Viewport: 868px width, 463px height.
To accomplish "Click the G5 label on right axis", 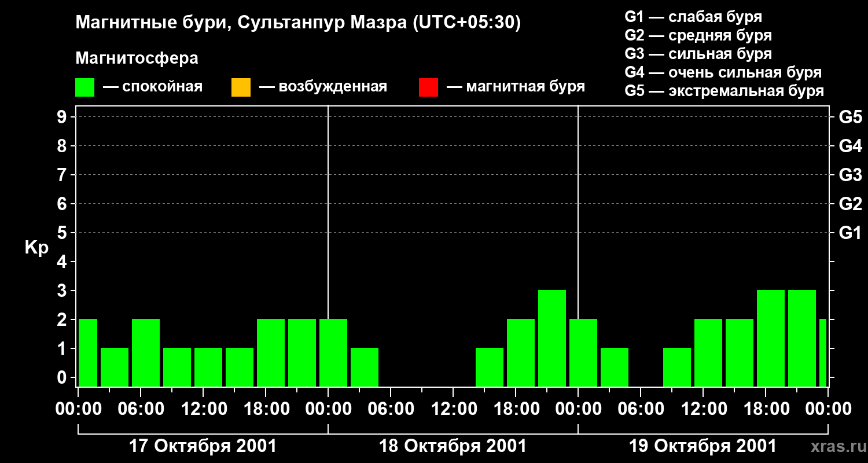I will [850, 117].
